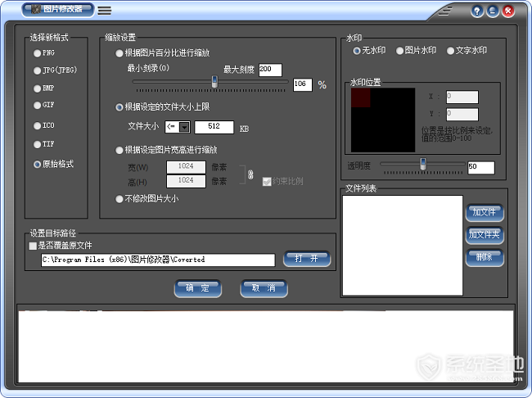This screenshot has width=532, height=398.
Task: Click the scale percentage slider handle
Action: (x=214, y=82)
